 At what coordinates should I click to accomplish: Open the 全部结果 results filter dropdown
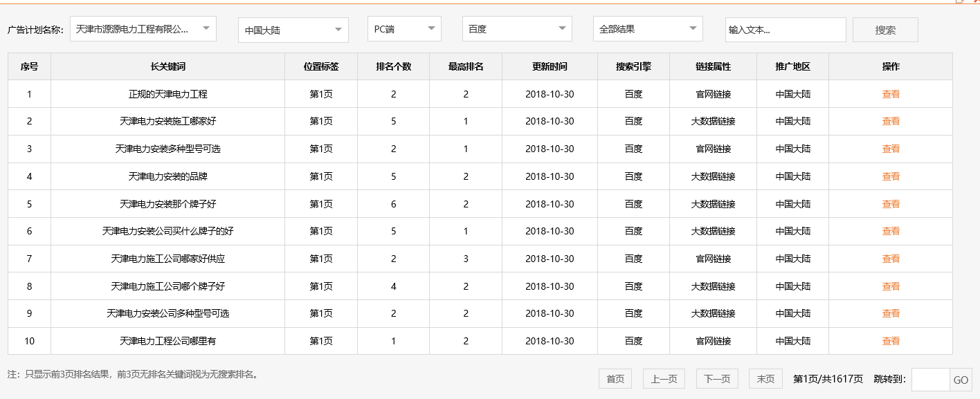(x=648, y=29)
